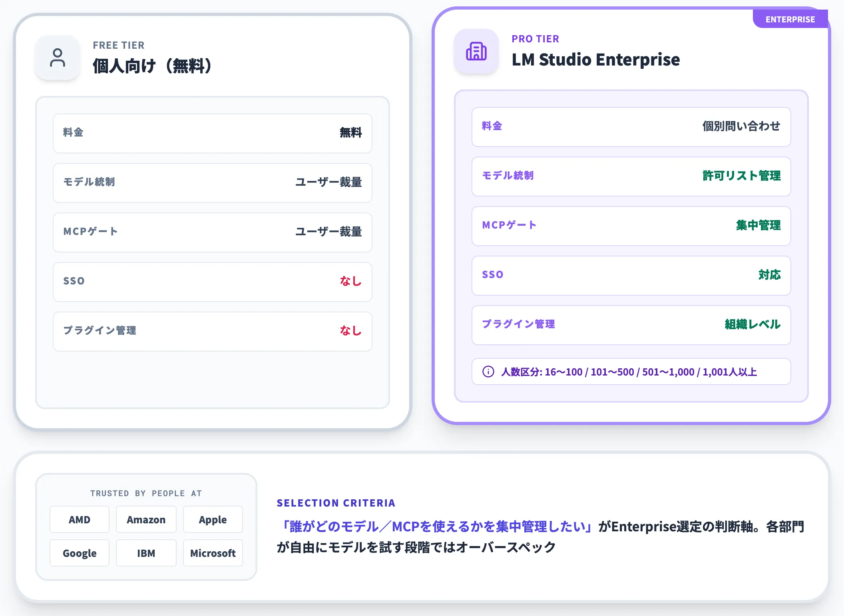Select the IBM company chip
The height and width of the screenshot is (616, 844).
[146, 553]
